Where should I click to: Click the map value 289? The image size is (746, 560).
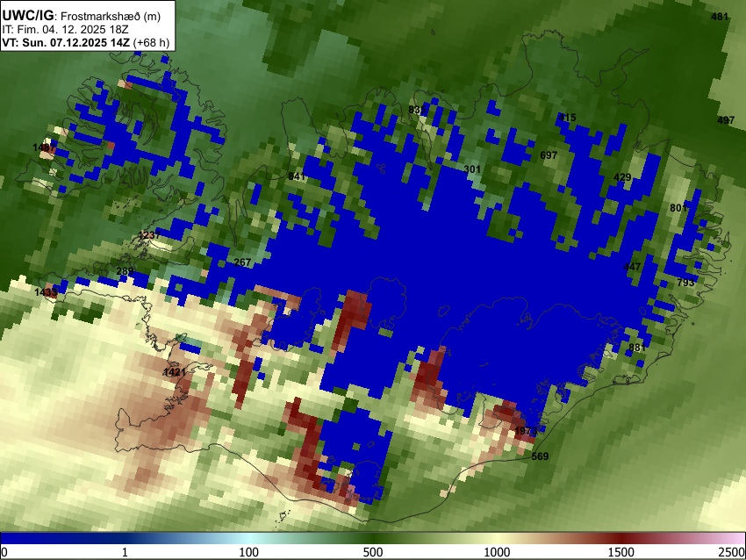pyautogui.click(x=125, y=271)
